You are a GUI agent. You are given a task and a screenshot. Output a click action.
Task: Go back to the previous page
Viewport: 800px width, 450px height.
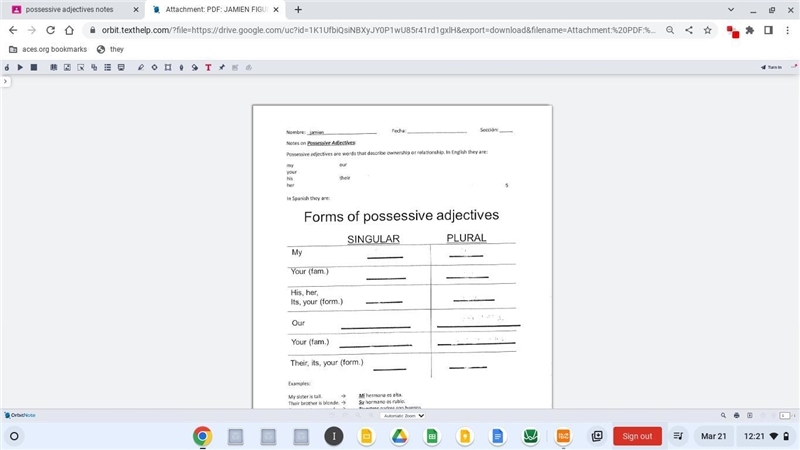click(13, 30)
